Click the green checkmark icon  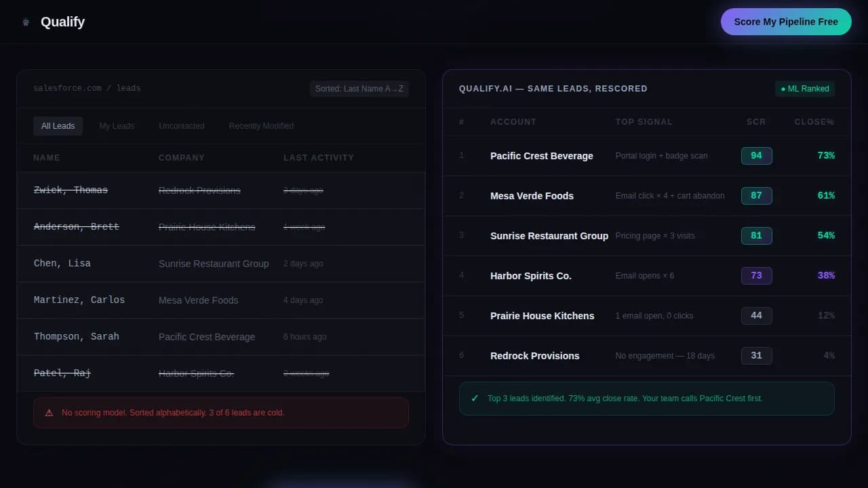475,399
